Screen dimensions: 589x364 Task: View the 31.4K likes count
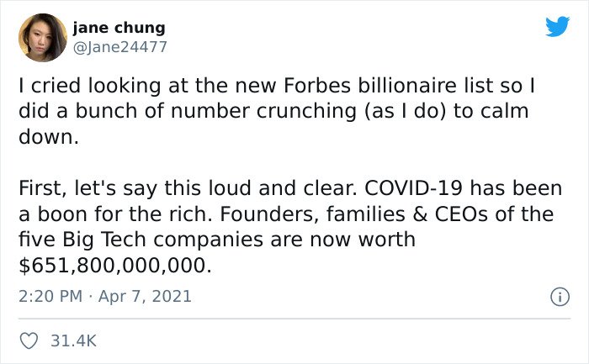point(74,340)
